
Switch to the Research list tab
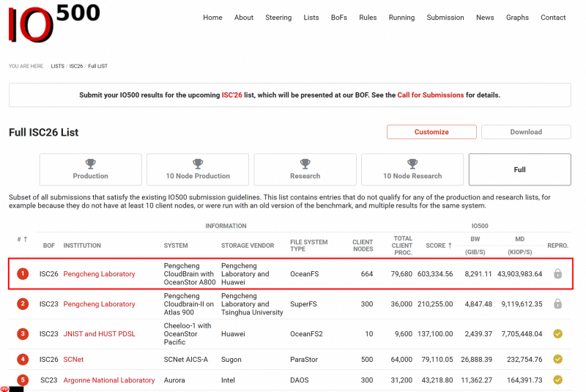[x=305, y=169]
